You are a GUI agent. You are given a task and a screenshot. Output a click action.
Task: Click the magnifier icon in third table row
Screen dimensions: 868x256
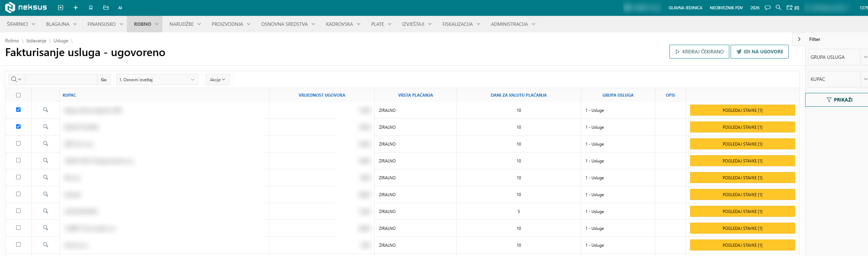pyautogui.click(x=45, y=143)
